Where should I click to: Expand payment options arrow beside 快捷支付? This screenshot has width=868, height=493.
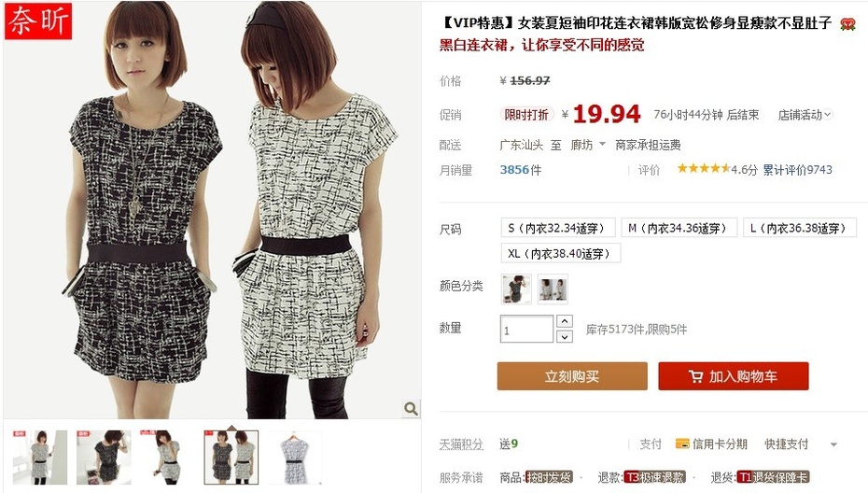pos(833,444)
